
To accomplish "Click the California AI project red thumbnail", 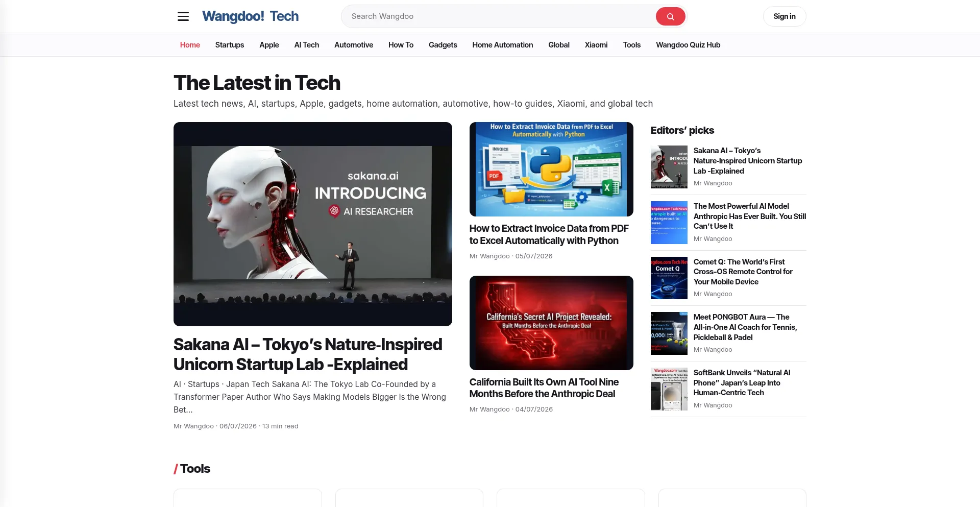I will point(551,323).
